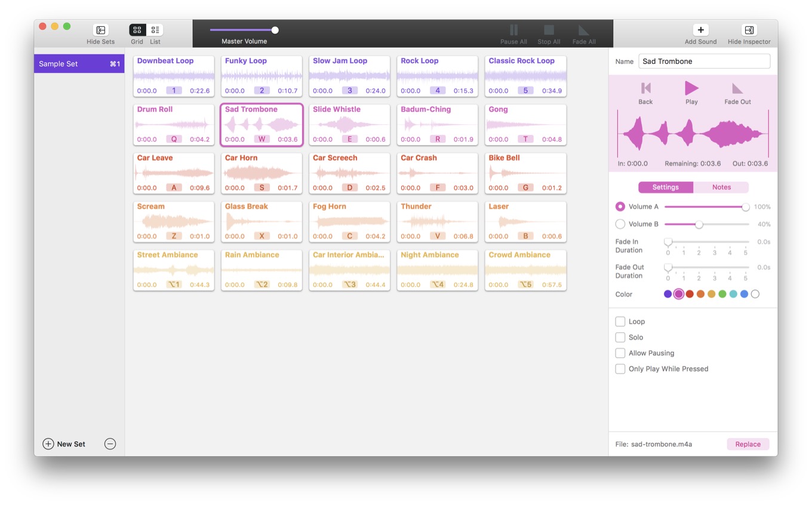This screenshot has height=505, width=812.
Task: Add Sound using the toolbar icon
Action: [x=700, y=31]
